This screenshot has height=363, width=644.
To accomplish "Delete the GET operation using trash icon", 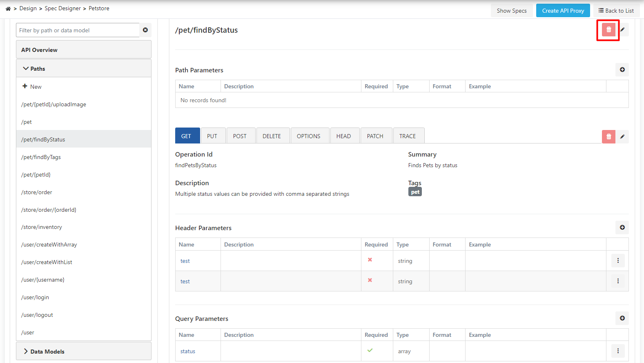I will [608, 137].
